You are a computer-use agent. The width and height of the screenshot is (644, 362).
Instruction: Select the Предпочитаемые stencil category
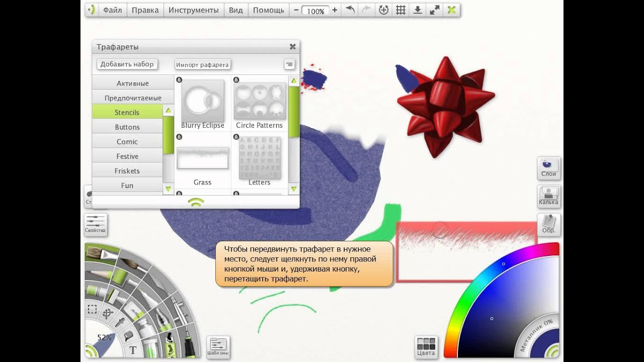(x=133, y=98)
